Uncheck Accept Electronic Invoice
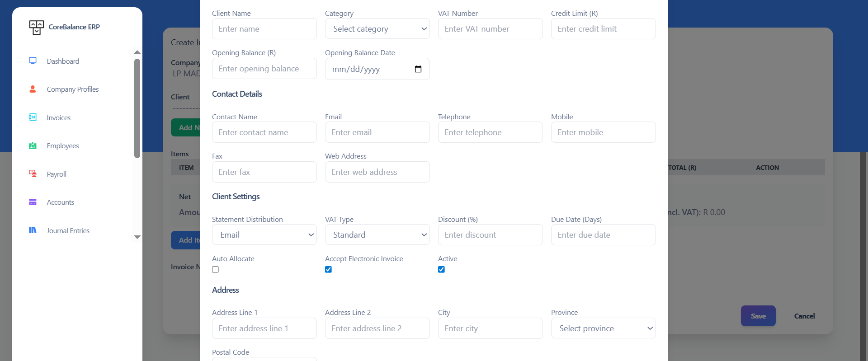The height and width of the screenshot is (361, 868). 329,270
